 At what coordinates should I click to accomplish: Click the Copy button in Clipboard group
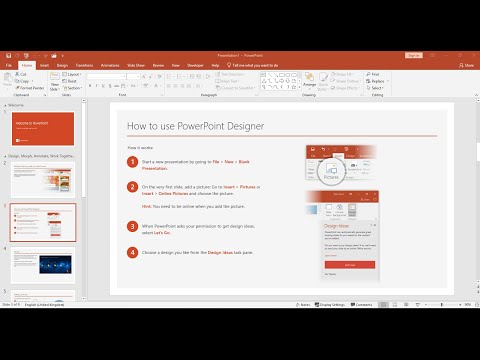pos(23,81)
